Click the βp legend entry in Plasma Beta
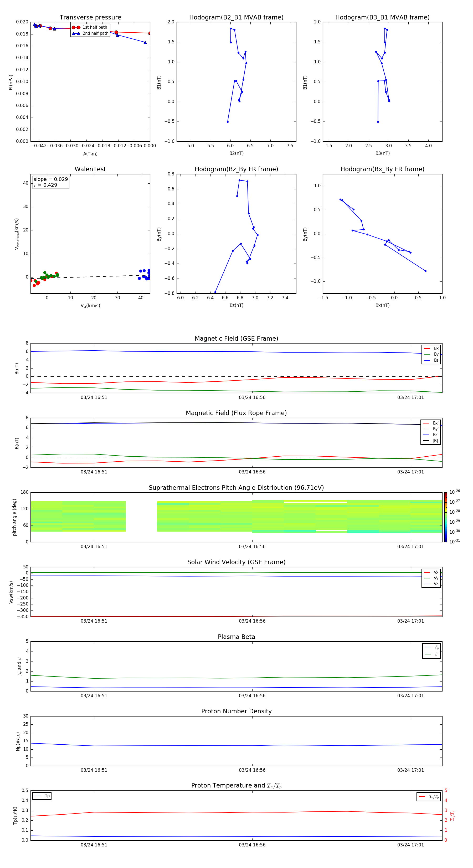 (x=432, y=647)
